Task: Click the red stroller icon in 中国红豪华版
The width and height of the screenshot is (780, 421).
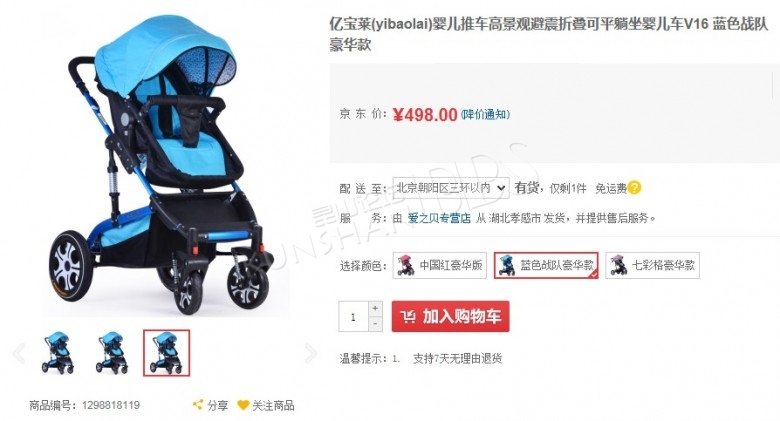Action: pyautogui.click(x=406, y=265)
